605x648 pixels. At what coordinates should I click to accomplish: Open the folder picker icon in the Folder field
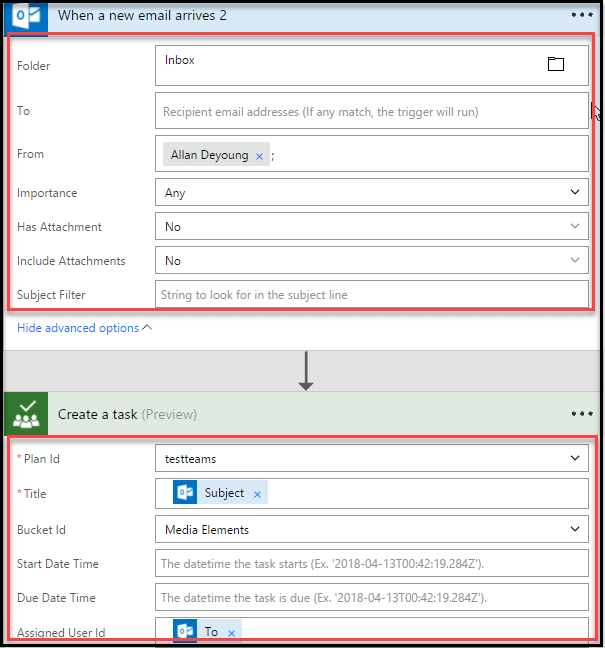(556, 64)
